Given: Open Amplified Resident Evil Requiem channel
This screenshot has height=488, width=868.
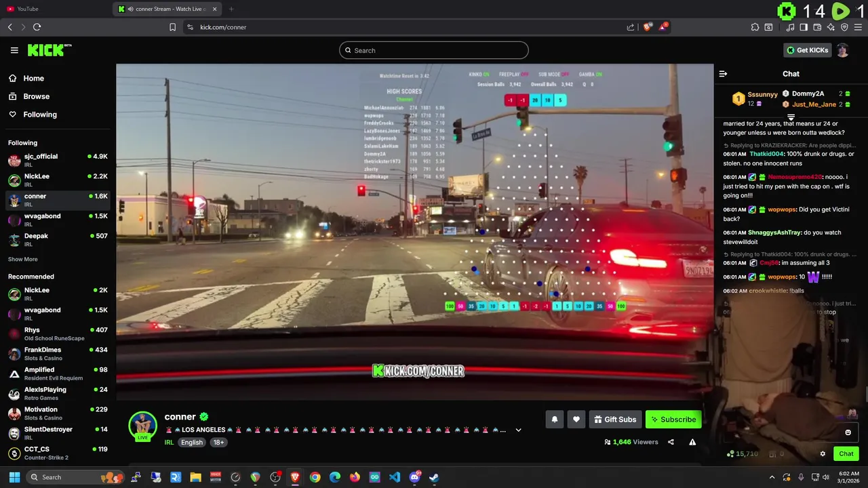Looking at the screenshot, I should point(58,373).
